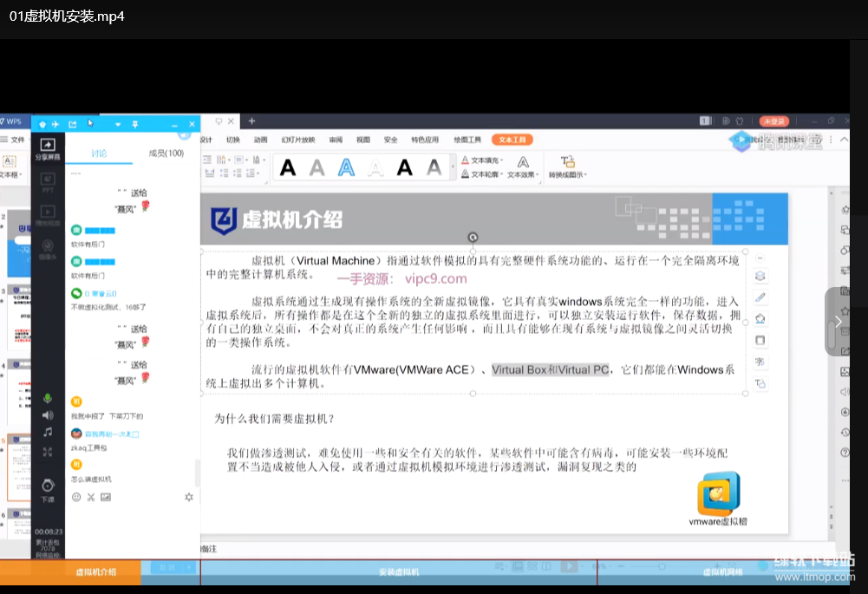Click the fullscreen arrows icon in sidebar

click(x=48, y=453)
